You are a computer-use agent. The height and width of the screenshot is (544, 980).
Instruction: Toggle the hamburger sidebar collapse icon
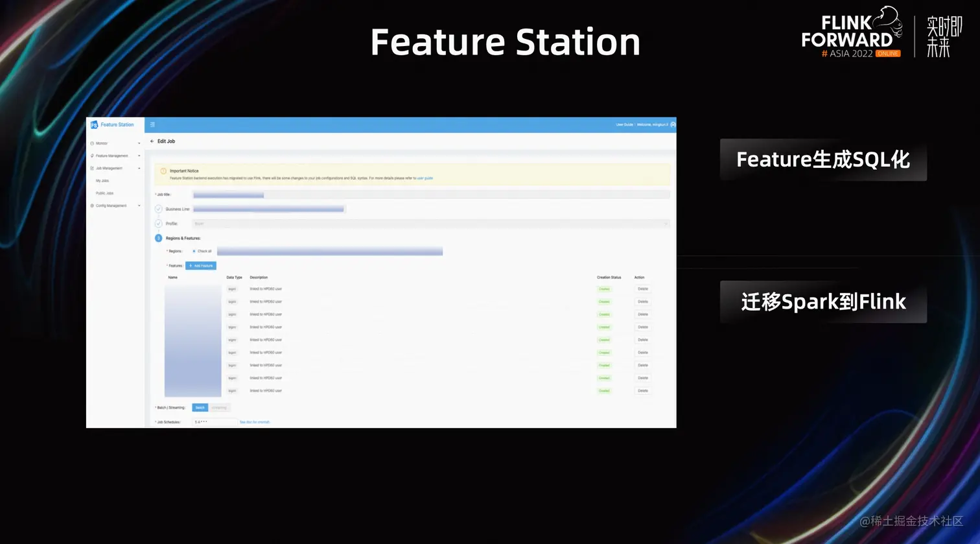pyautogui.click(x=153, y=124)
